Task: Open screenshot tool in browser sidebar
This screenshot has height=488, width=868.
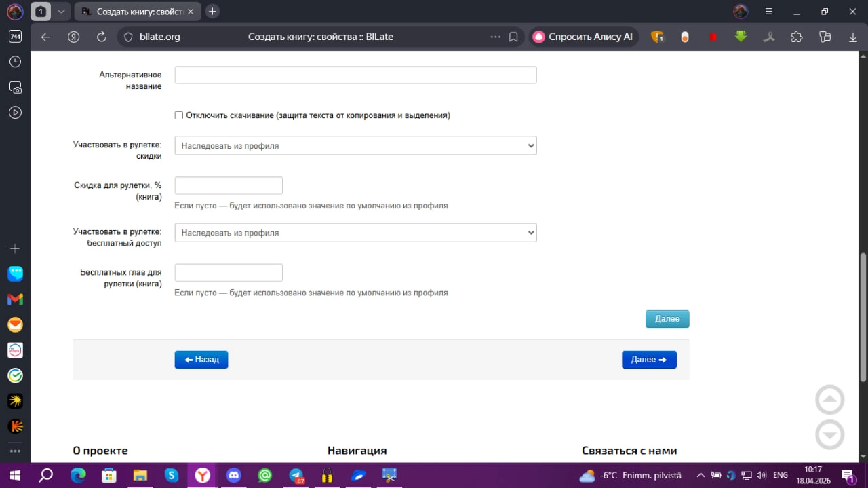Action: click(x=15, y=88)
